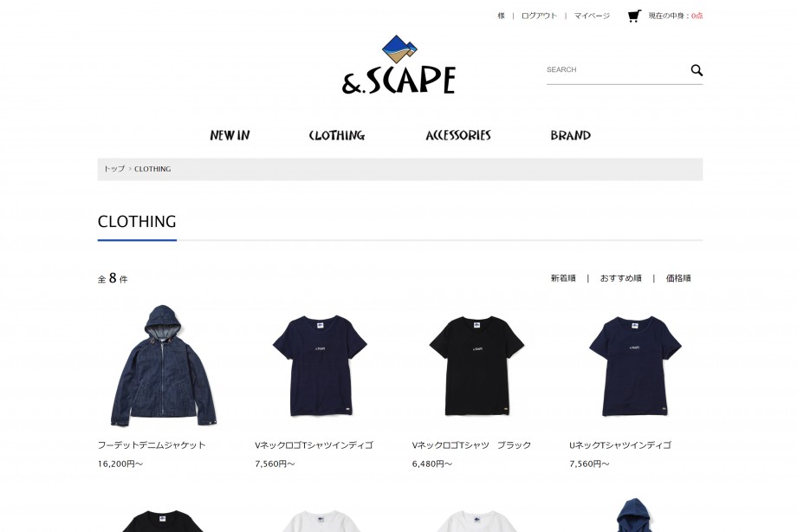The width and height of the screenshot is (797, 532).
Task: Open the black V-neck T-shirt image
Action: pos(477,366)
